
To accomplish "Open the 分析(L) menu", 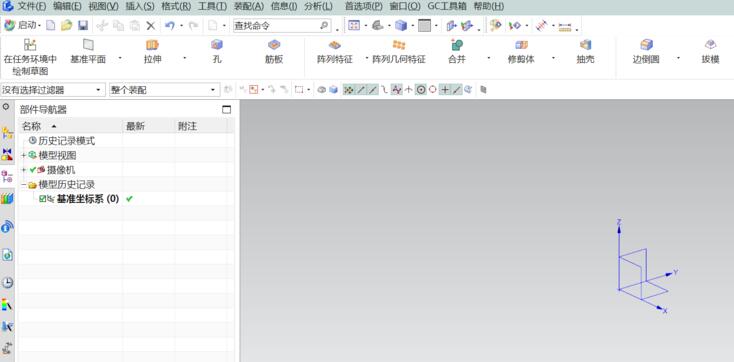I will pos(318,7).
